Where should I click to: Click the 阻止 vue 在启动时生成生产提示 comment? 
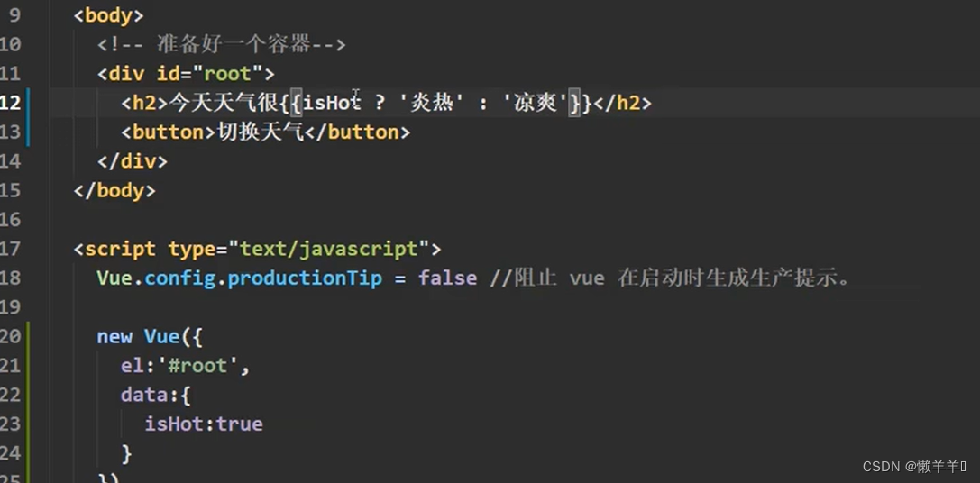pyautogui.click(x=670, y=278)
